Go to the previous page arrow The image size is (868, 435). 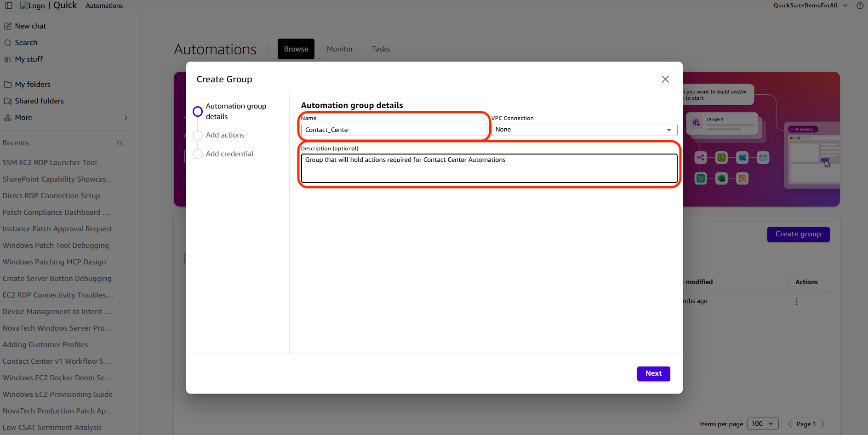pyautogui.click(x=790, y=424)
